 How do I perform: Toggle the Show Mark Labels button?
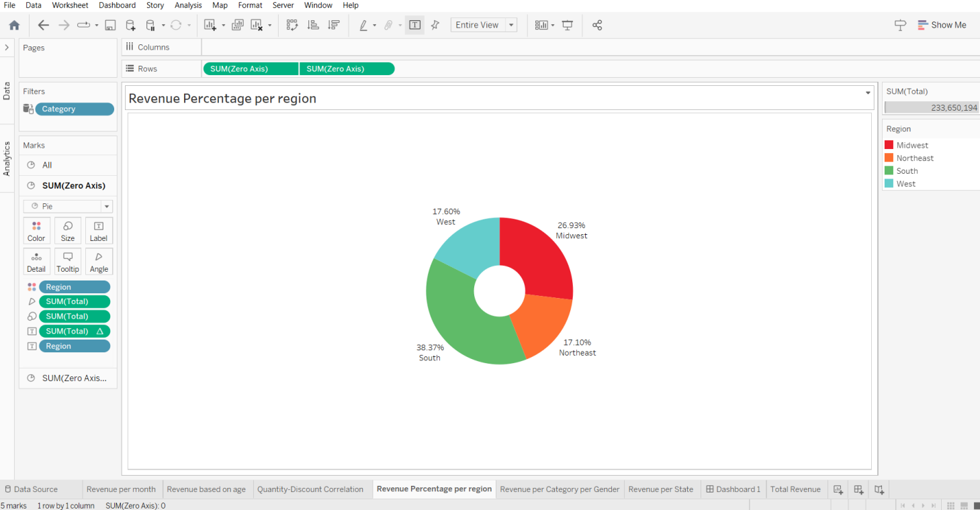point(414,24)
